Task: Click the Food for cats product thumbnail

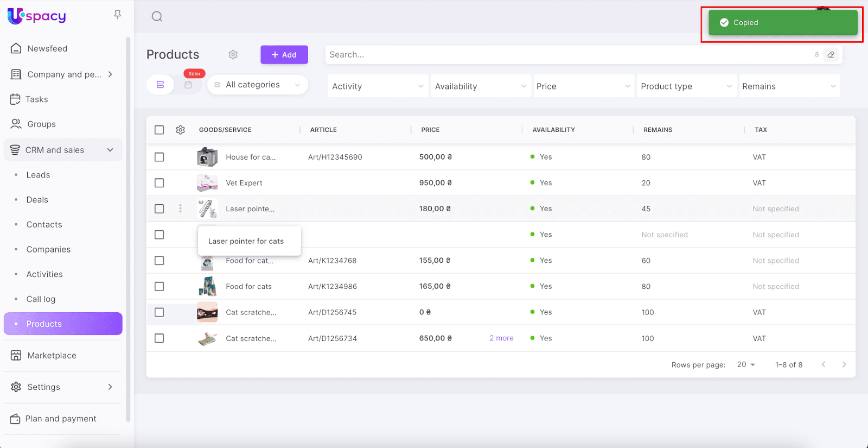Action: (x=207, y=286)
